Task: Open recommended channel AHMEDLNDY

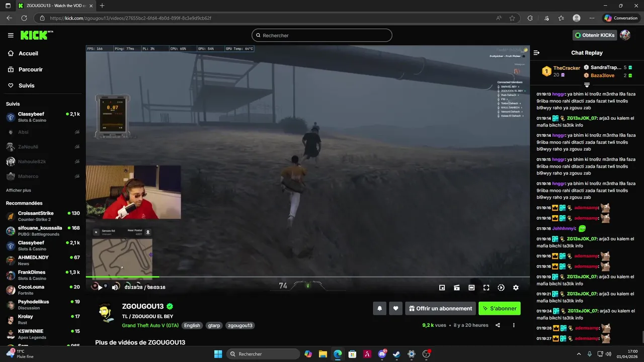Action: pyautogui.click(x=43, y=260)
